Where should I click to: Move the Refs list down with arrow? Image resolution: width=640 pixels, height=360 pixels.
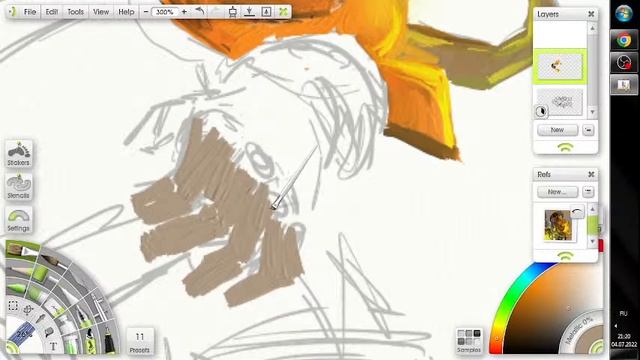(x=593, y=242)
